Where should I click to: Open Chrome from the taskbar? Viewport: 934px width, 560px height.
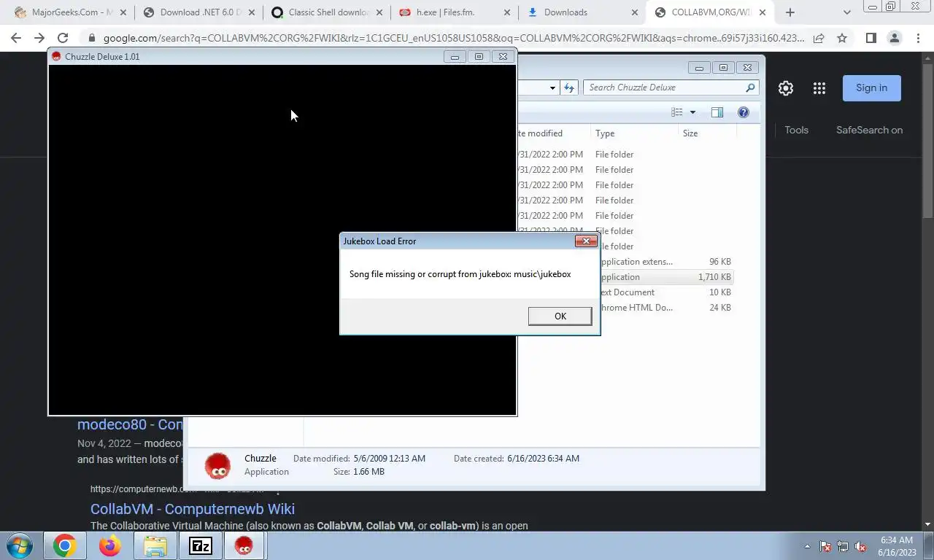click(x=64, y=545)
